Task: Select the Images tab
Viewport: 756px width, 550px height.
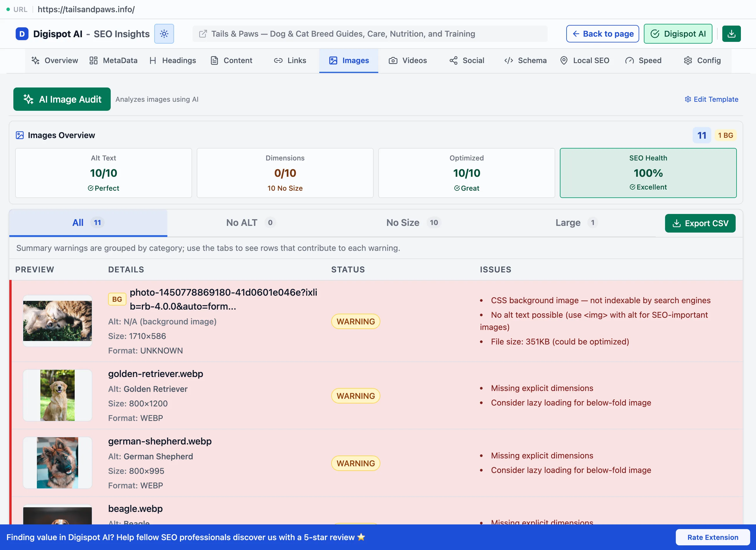Action: click(x=349, y=60)
